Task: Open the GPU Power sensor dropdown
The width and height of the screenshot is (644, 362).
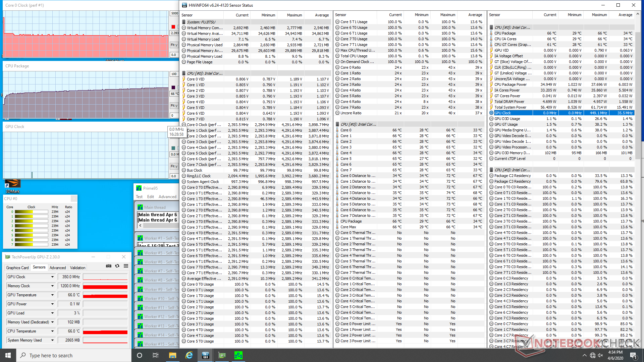Action: pyautogui.click(x=52, y=304)
